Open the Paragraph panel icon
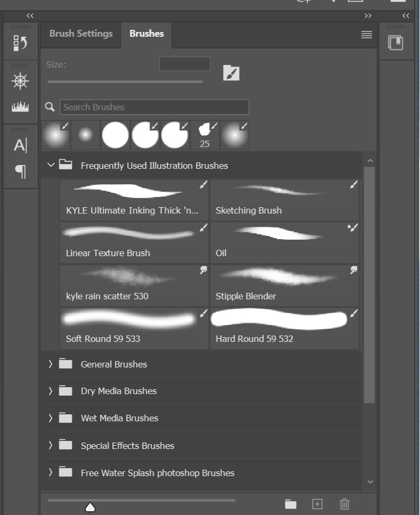Viewport: 420px width, 515px height. [x=20, y=171]
